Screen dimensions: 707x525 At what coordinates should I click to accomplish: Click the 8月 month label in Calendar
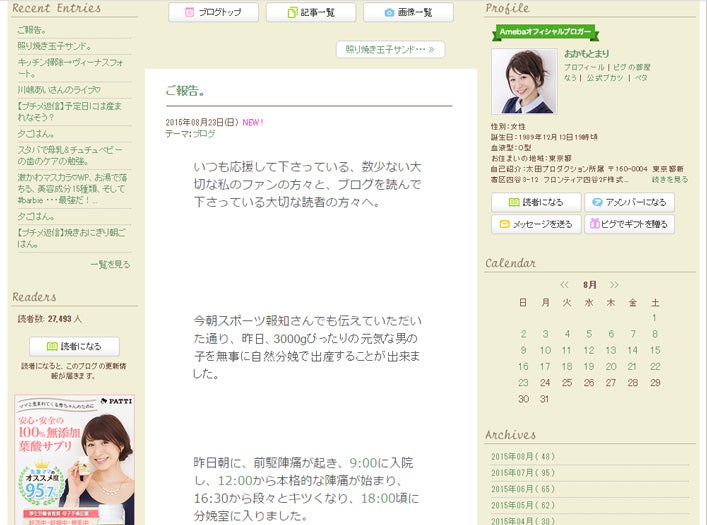(590, 285)
